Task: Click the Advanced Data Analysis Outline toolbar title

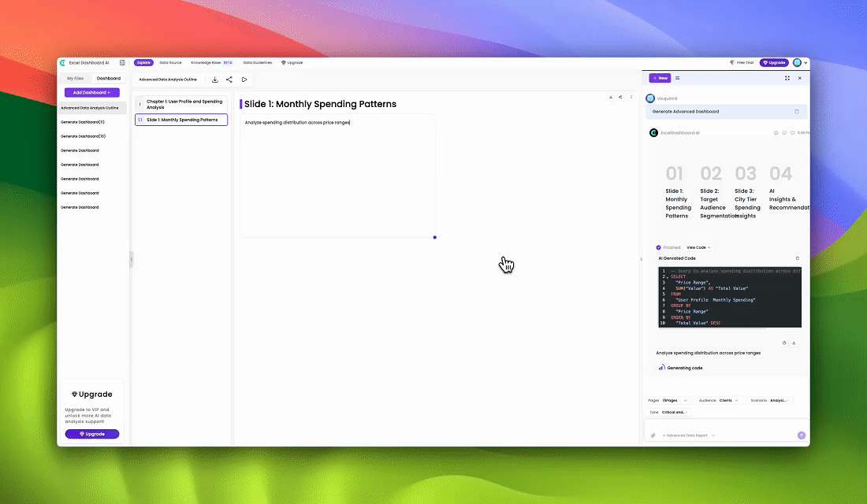Action: click(x=168, y=80)
